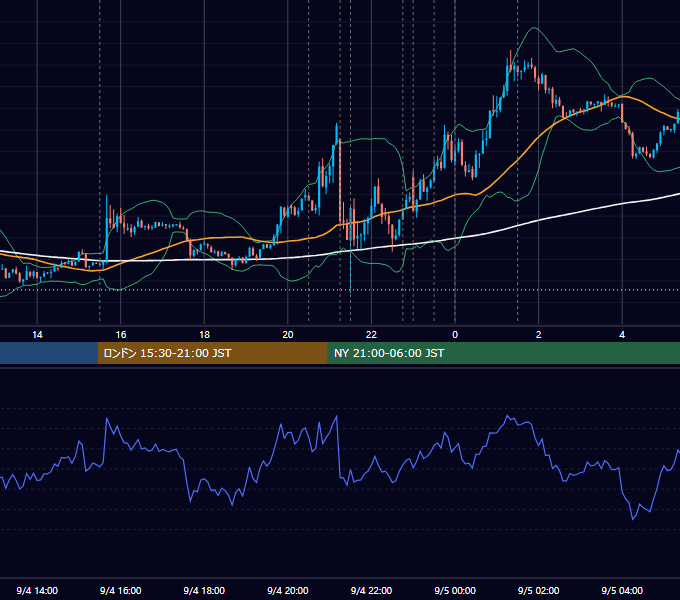Click the 9/5 00:00 time label
The image size is (680, 600).
tap(455, 590)
